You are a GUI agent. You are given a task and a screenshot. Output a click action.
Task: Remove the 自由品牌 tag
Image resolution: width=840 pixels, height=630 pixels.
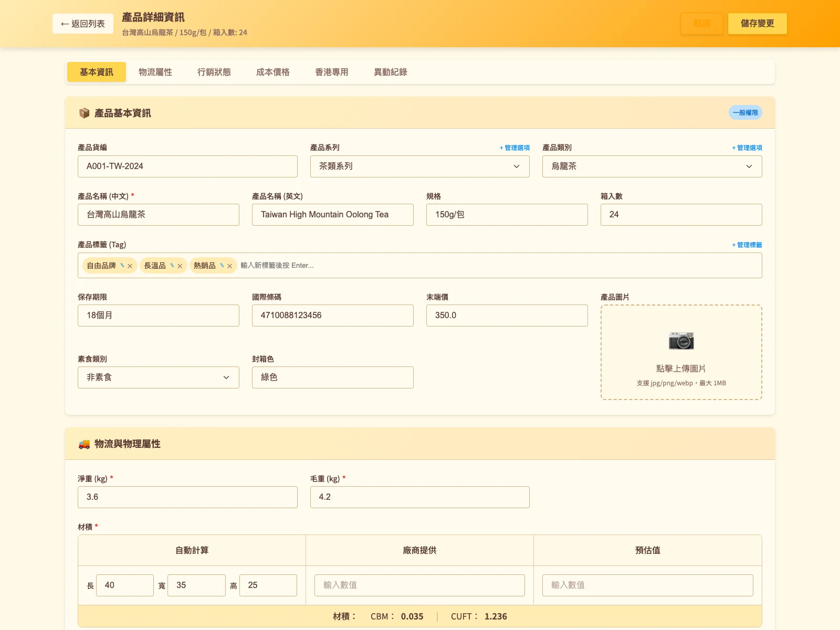pos(130,266)
